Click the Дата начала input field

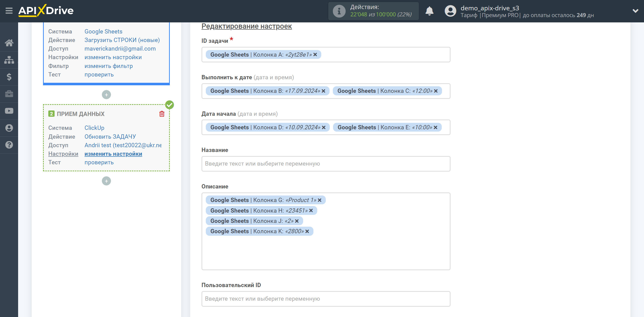(326, 128)
